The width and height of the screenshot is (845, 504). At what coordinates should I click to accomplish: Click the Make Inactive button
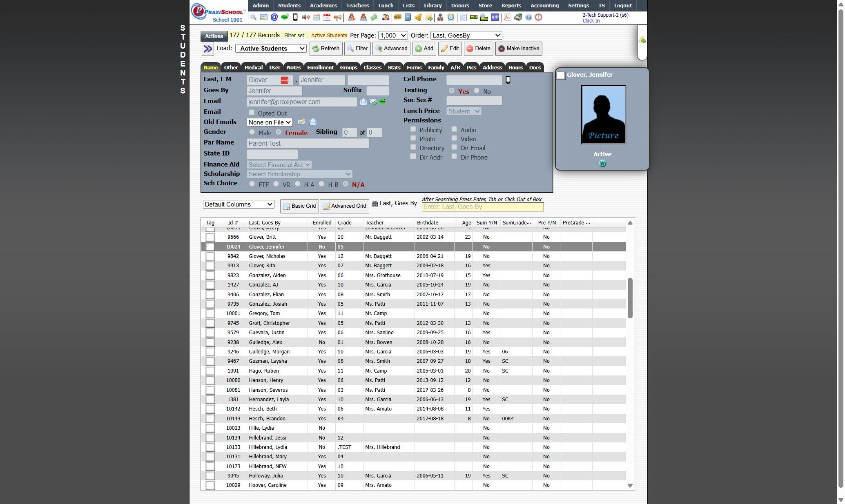pyautogui.click(x=519, y=49)
